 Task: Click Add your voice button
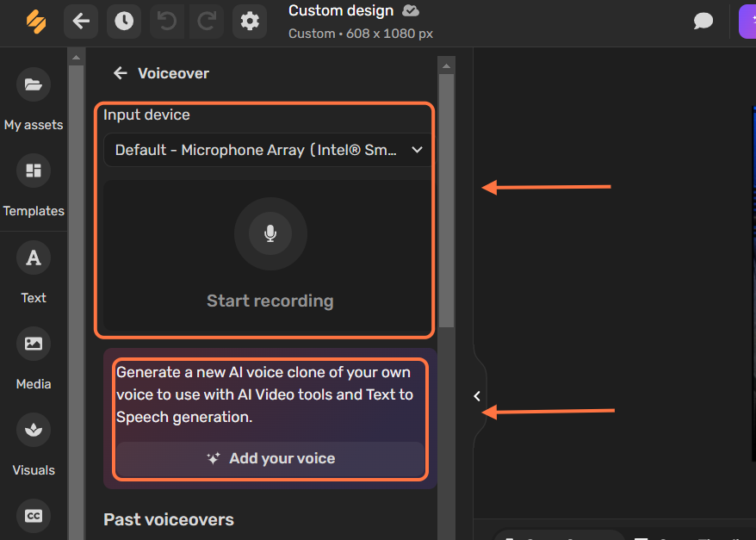(x=270, y=458)
